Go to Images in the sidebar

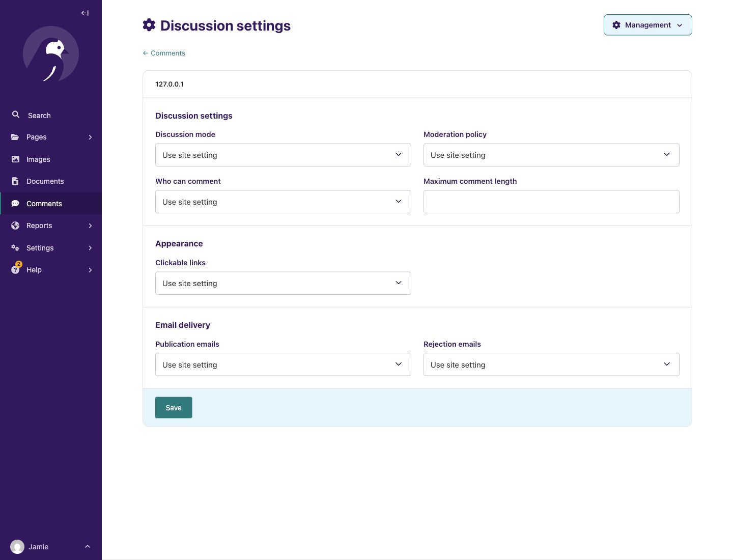(x=51, y=159)
